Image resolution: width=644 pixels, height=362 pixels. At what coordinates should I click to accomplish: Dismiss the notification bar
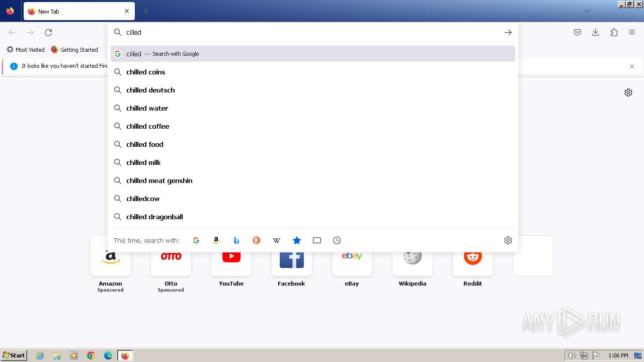coord(632,66)
